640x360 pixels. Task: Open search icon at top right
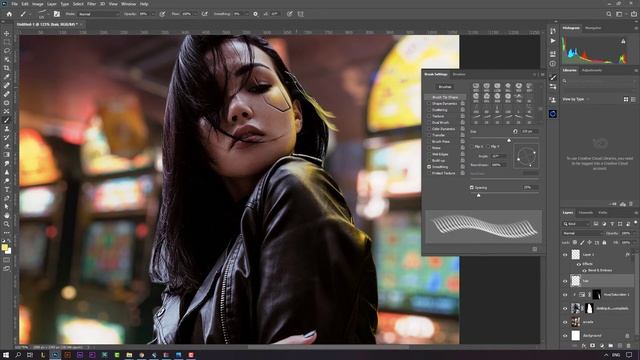tap(609, 14)
